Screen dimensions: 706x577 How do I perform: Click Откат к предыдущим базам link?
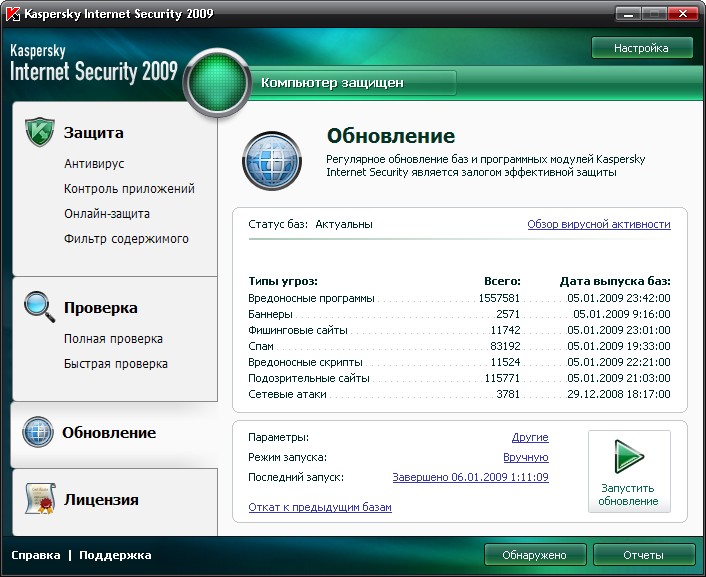[320, 507]
